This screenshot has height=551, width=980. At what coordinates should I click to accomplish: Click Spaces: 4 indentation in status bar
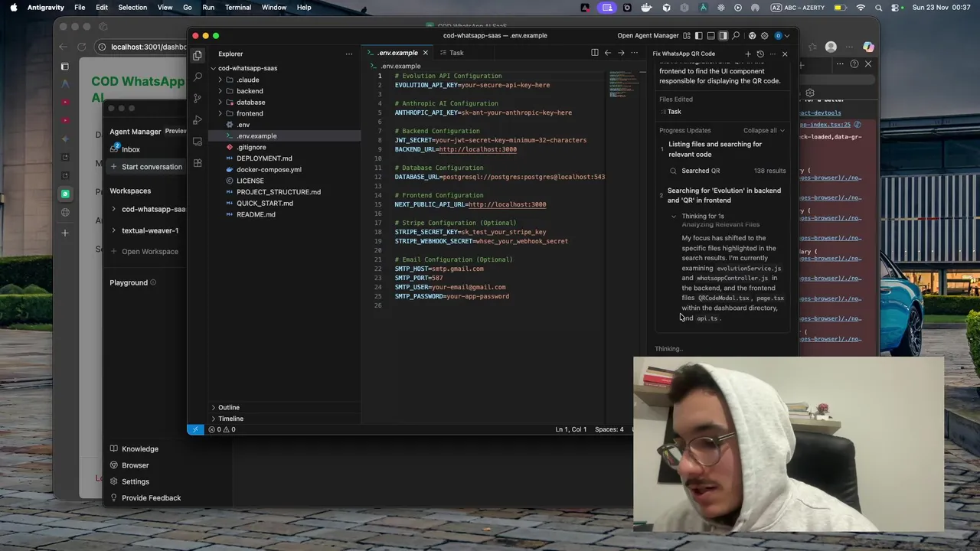click(x=609, y=429)
